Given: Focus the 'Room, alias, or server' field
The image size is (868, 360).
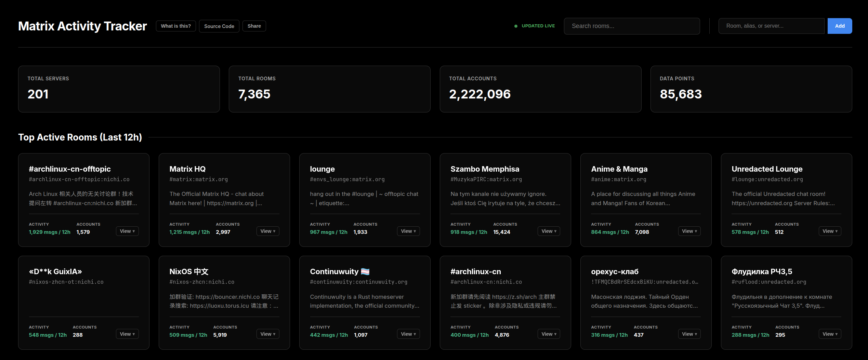Looking at the screenshot, I should [771, 26].
